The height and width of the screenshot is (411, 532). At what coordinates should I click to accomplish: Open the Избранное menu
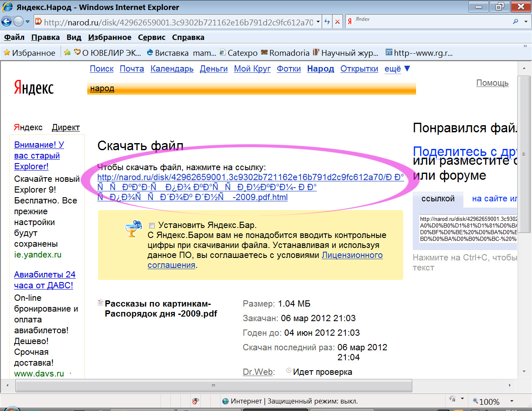coord(110,37)
